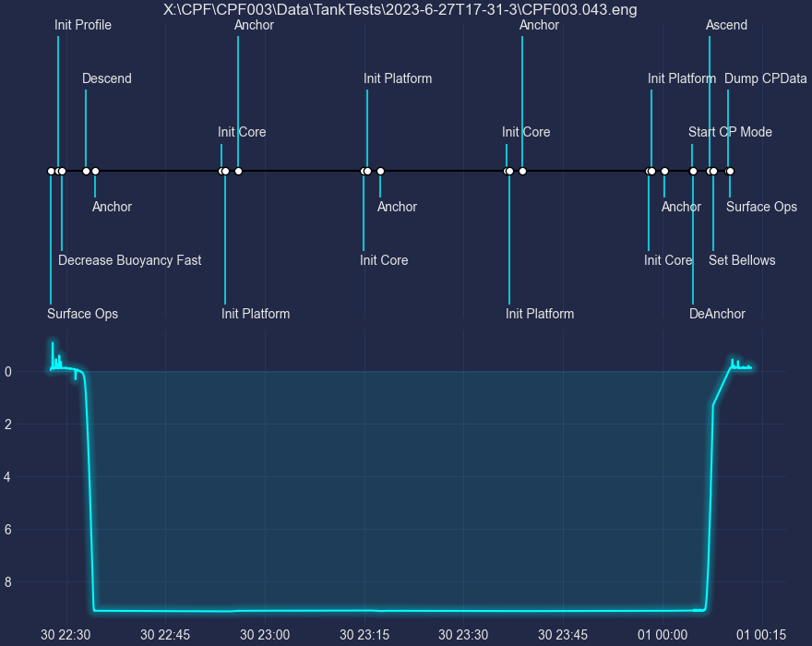Click the DeAnchor event label
Viewport: 812px width, 646px height.
[x=717, y=314]
